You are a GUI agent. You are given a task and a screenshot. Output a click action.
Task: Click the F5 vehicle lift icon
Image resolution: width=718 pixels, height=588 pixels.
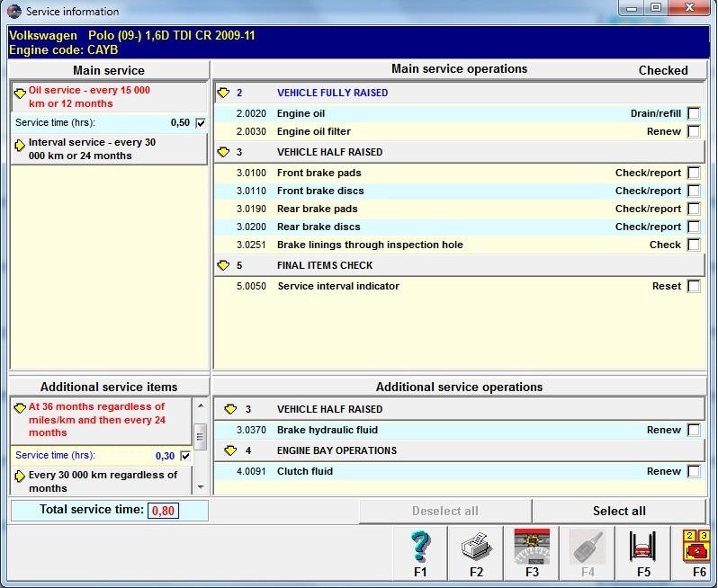coord(643,546)
